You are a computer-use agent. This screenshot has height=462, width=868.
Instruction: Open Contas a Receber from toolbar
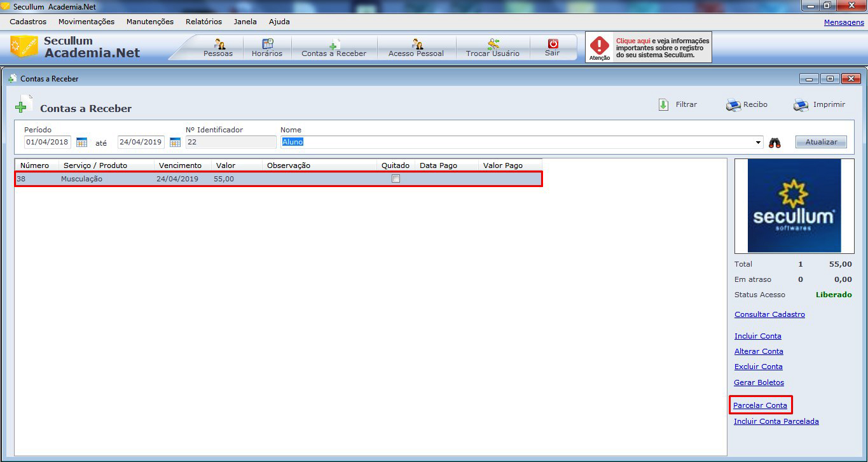click(x=334, y=45)
